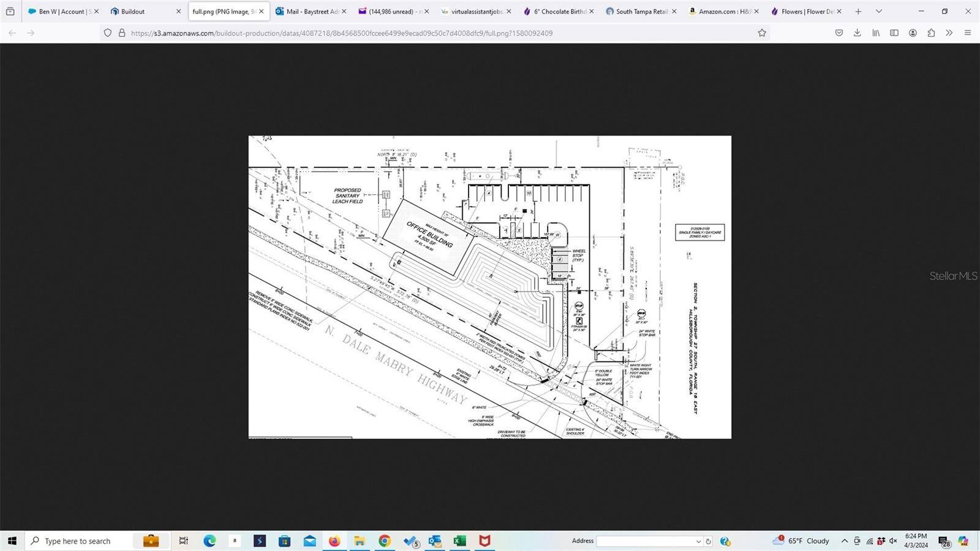List all tabs dropdown arrow
980x551 pixels.
click(x=879, y=11)
